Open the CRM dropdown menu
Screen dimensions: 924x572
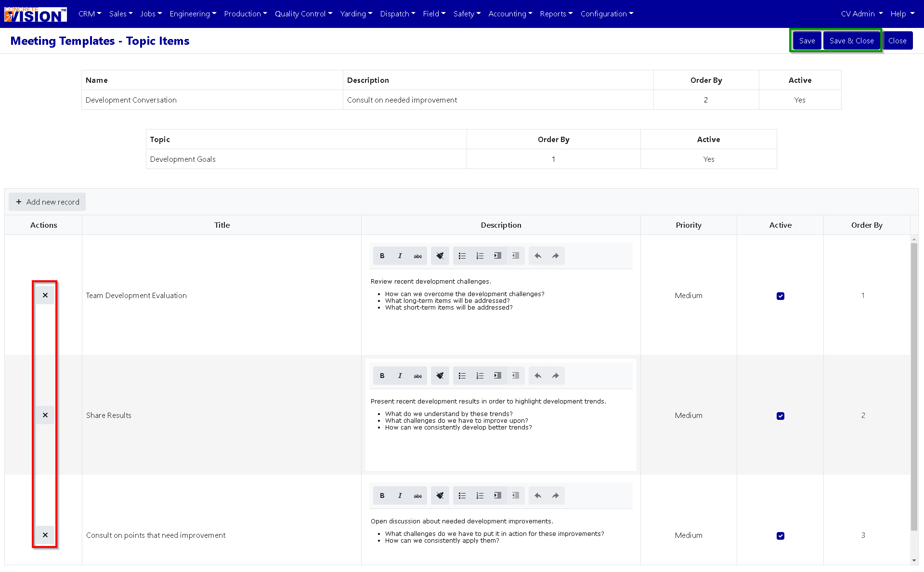coord(90,13)
